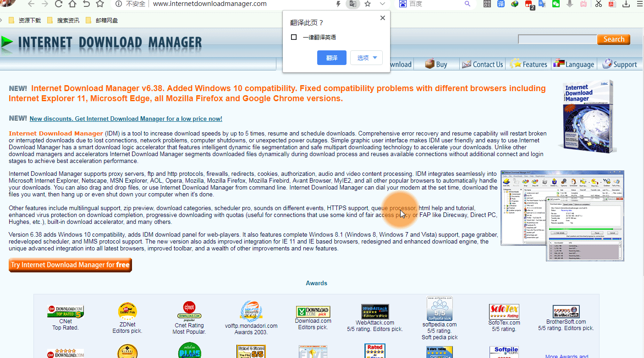Image resolution: width=644 pixels, height=358 pixels.
Task: Click the scissors screenshot tool icon
Action: [x=598, y=4]
